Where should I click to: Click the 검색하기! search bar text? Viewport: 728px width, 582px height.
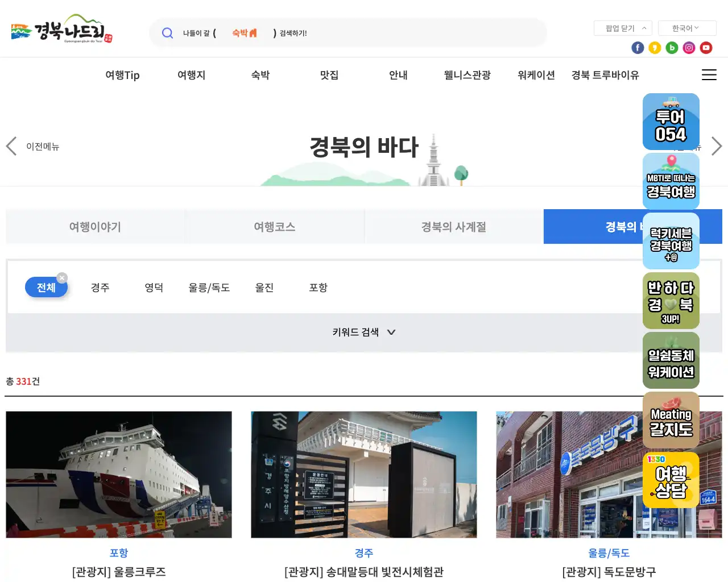[x=293, y=34]
